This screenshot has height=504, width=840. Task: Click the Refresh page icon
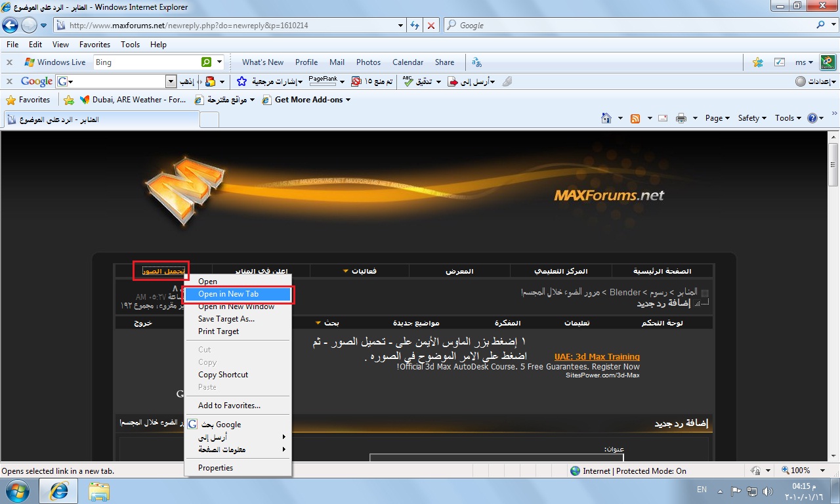[415, 26]
